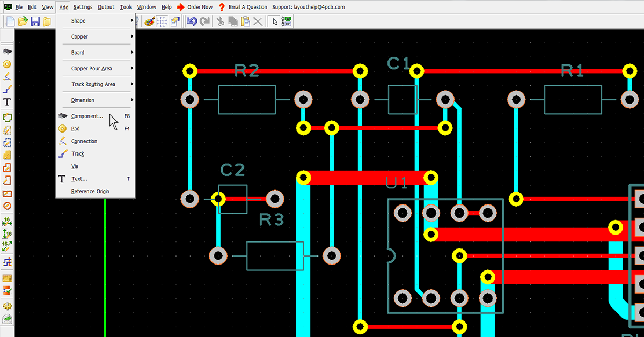Click the Cut scissors icon
The width and height of the screenshot is (644, 337).
(x=220, y=21)
